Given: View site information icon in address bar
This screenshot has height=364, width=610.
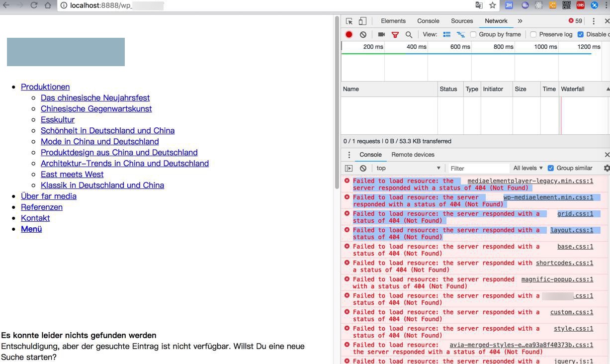Looking at the screenshot, I should point(64,5).
